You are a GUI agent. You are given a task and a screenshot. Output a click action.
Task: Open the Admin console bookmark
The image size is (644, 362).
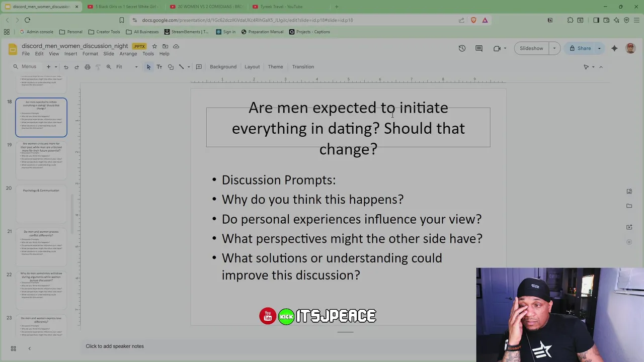coord(36,32)
